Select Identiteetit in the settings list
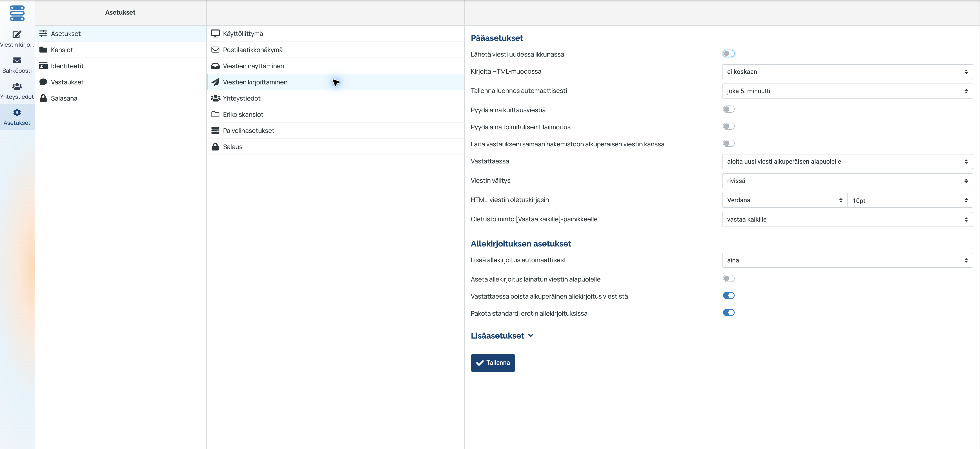980x449 pixels. 120,66
